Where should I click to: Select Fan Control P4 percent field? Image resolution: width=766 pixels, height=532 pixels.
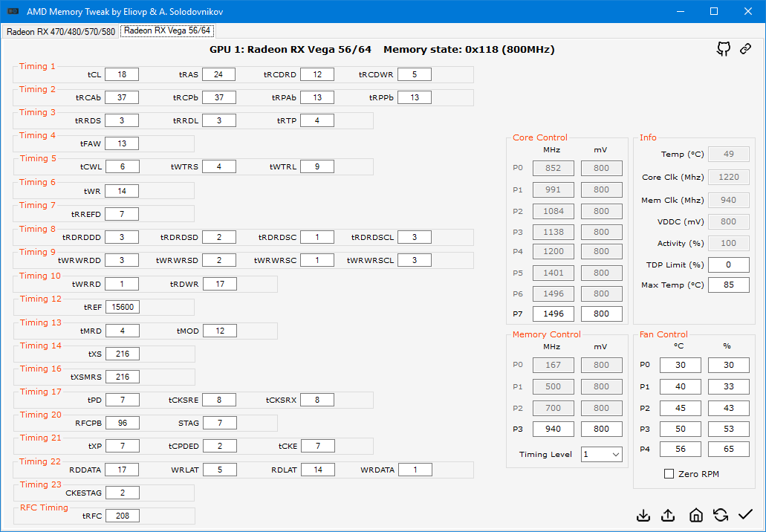pyautogui.click(x=728, y=449)
